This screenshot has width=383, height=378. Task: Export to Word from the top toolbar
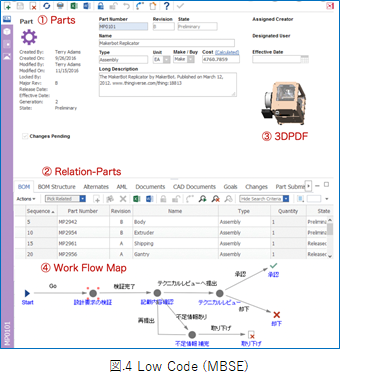click(87, 6)
